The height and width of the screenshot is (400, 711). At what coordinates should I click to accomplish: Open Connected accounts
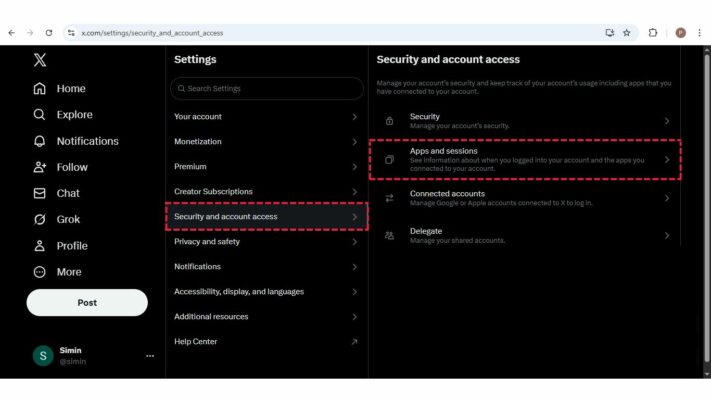[525, 198]
